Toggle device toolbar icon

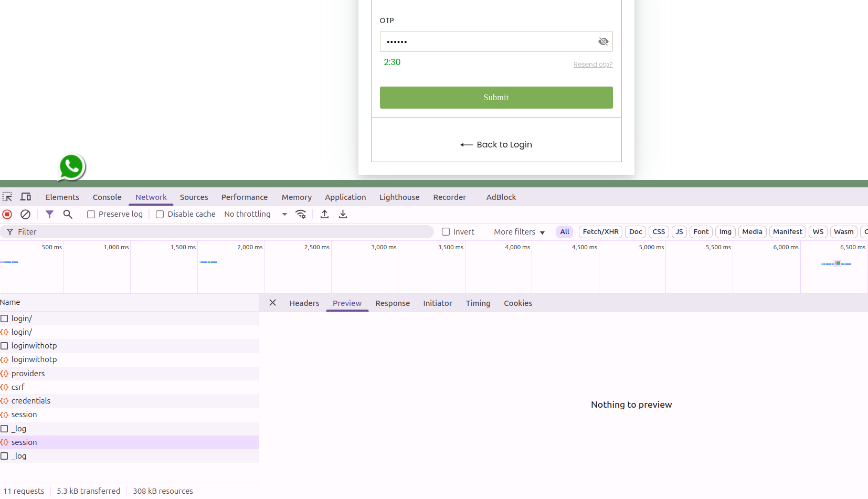(26, 197)
